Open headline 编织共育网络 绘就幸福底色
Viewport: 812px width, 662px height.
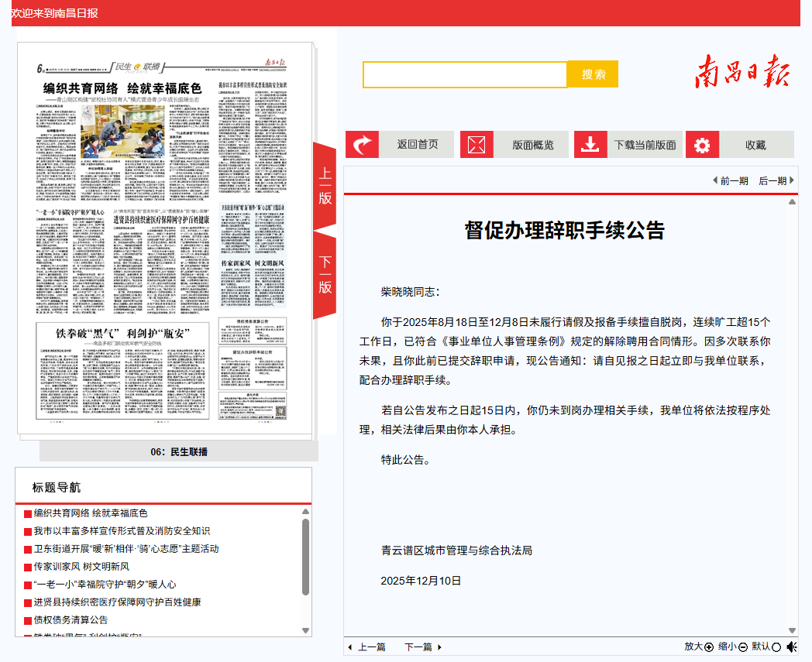click(x=90, y=513)
